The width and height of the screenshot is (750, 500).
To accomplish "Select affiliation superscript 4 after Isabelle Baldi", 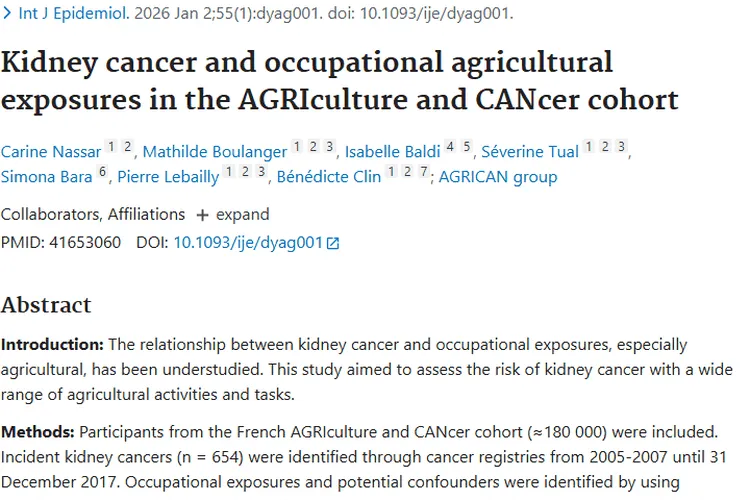I will (x=450, y=148).
